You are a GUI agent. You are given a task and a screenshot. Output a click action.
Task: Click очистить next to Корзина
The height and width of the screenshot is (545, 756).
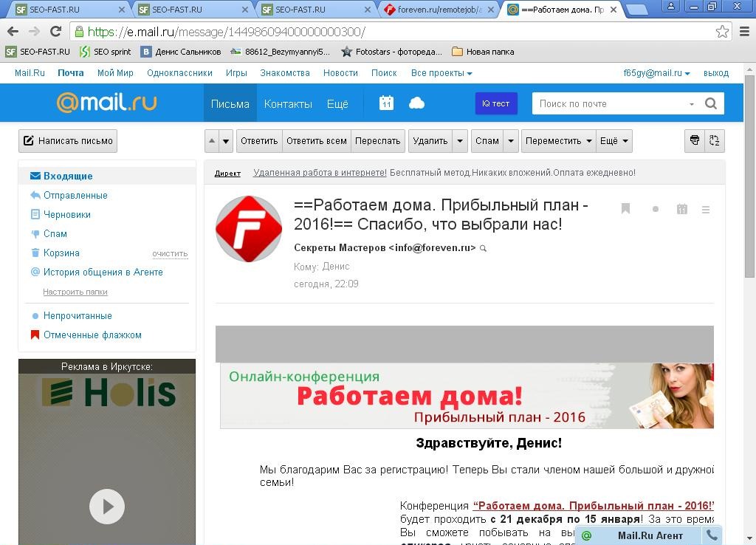[x=170, y=254]
